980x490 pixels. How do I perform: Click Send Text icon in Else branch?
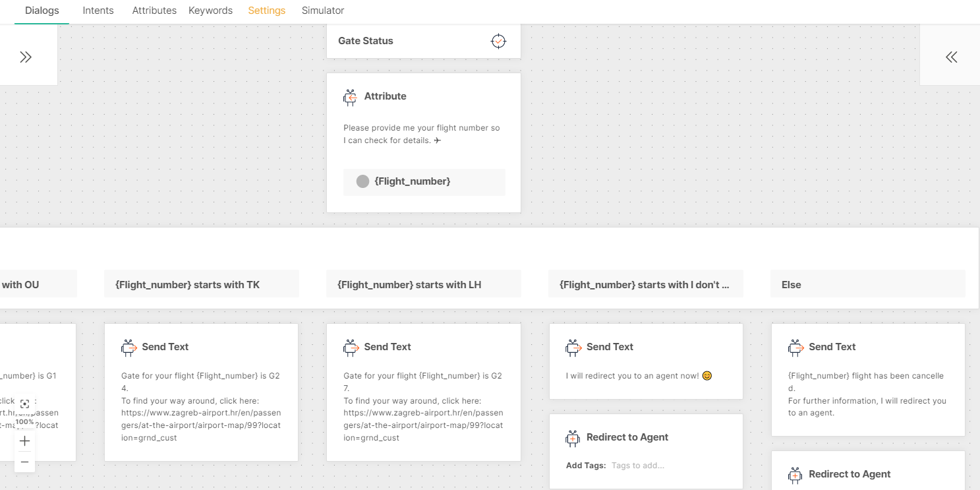pyautogui.click(x=795, y=347)
